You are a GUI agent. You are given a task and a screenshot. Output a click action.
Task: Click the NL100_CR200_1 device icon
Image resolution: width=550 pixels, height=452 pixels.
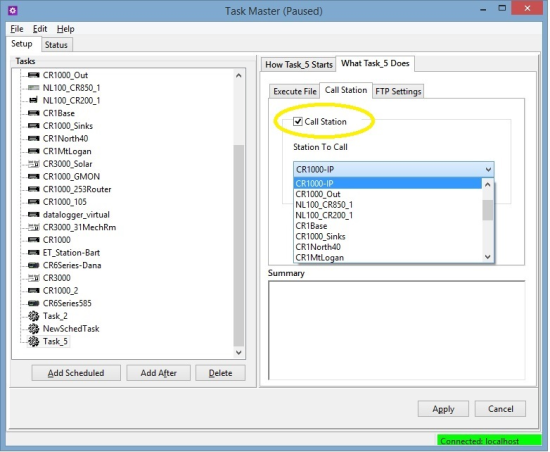pos(34,100)
